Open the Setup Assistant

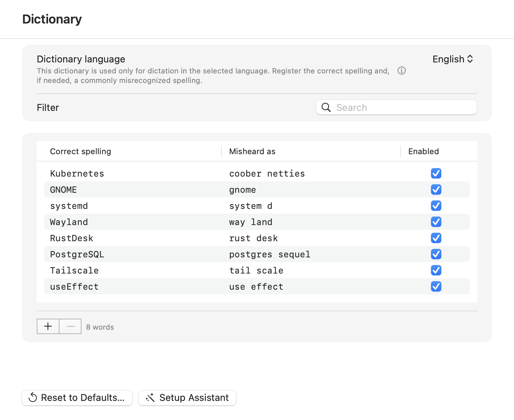tap(187, 398)
